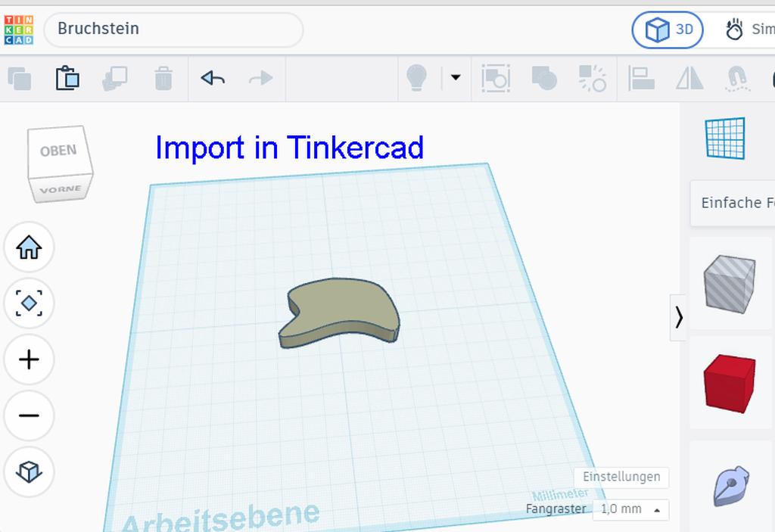The width and height of the screenshot is (775, 532).
Task: Collapse the shapes panel with the chevron
Action: click(679, 317)
